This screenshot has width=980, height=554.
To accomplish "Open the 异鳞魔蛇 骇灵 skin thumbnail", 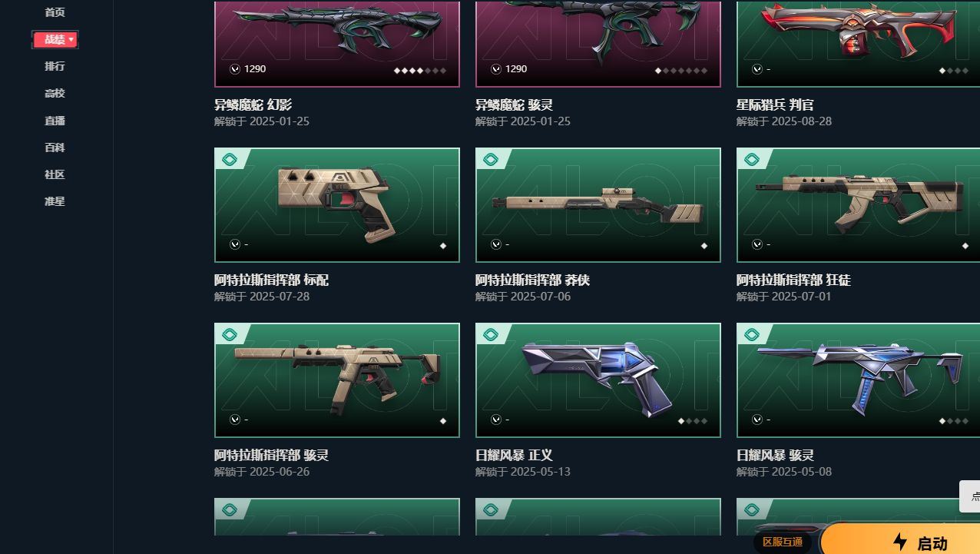I will pos(598,44).
